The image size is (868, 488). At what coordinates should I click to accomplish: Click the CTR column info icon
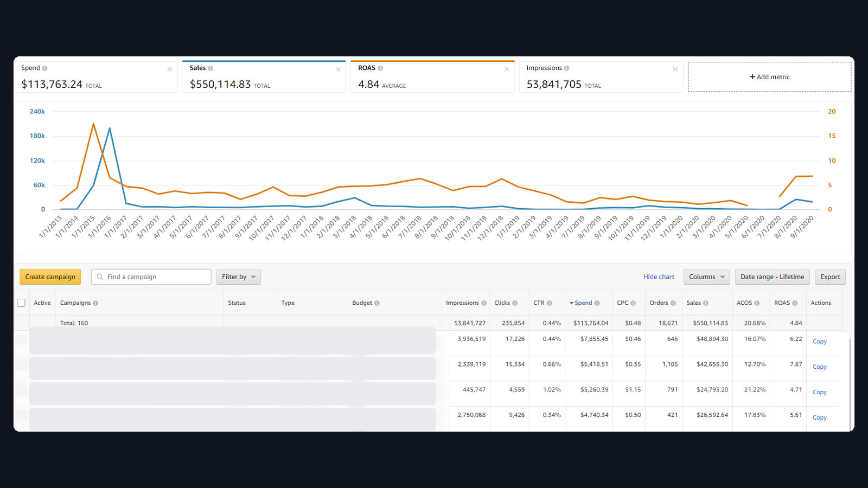click(x=549, y=303)
